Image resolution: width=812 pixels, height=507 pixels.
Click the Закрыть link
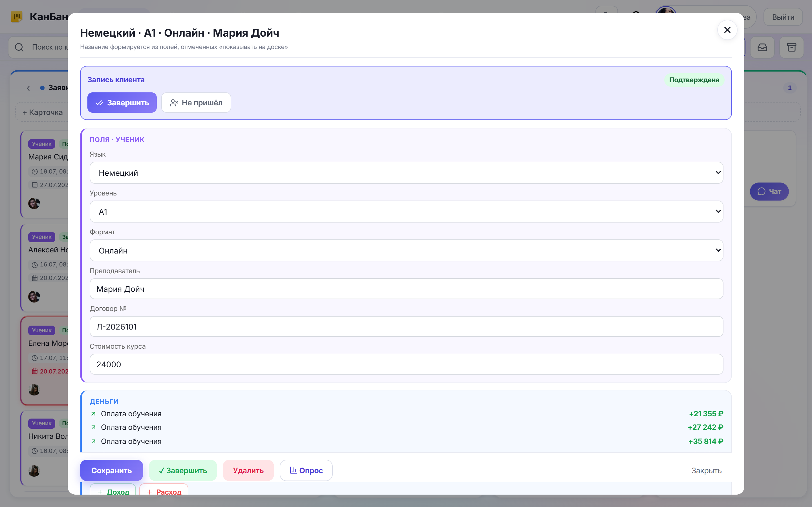pyautogui.click(x=706, y=470)
